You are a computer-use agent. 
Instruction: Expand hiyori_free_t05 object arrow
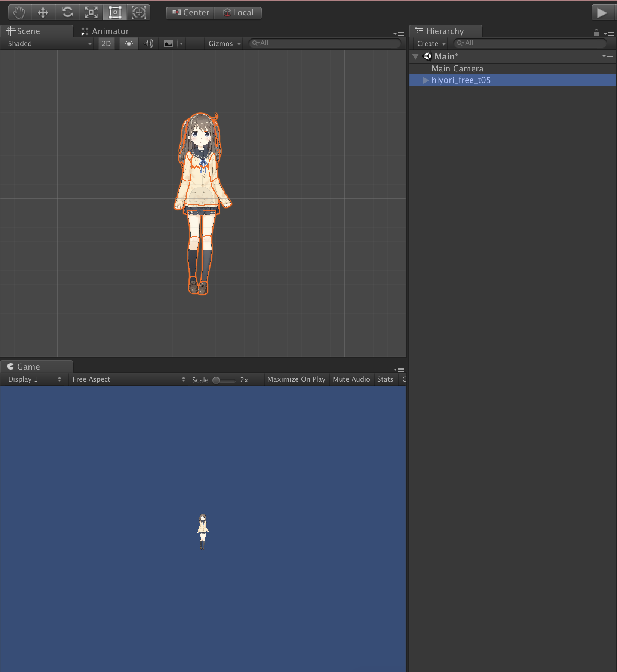(426, 80)
